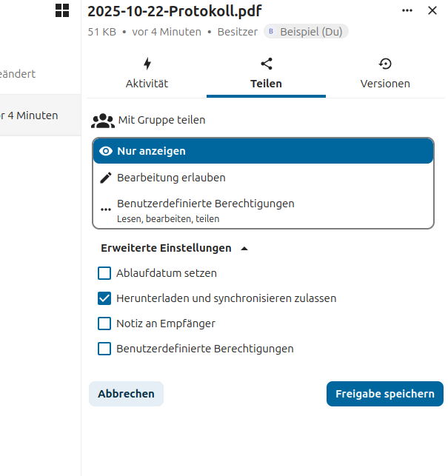
Task: Click the lightning bolt activity icon
Action: [x=147, y=64]
